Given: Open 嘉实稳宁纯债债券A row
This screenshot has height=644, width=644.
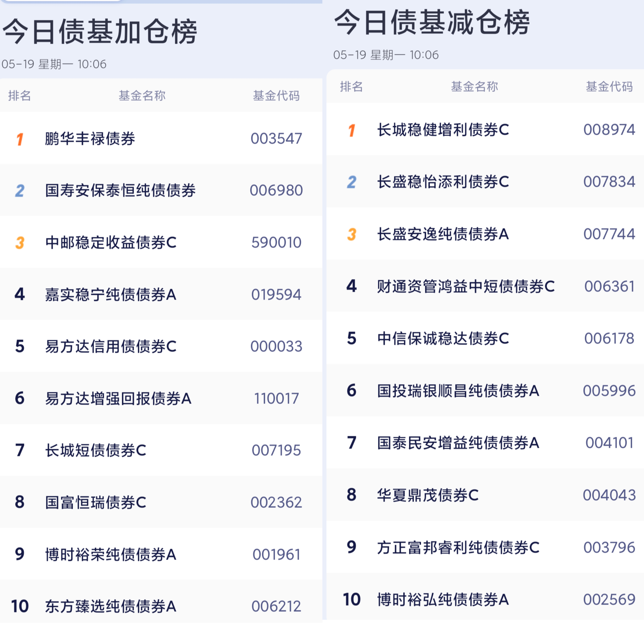Looking at the screenshot, I should (111, 295).
